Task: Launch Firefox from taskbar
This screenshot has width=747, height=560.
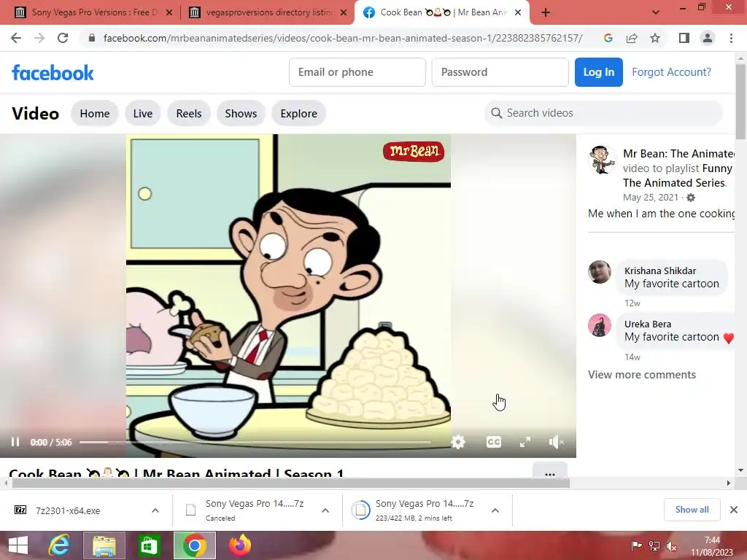Action: 239,545
